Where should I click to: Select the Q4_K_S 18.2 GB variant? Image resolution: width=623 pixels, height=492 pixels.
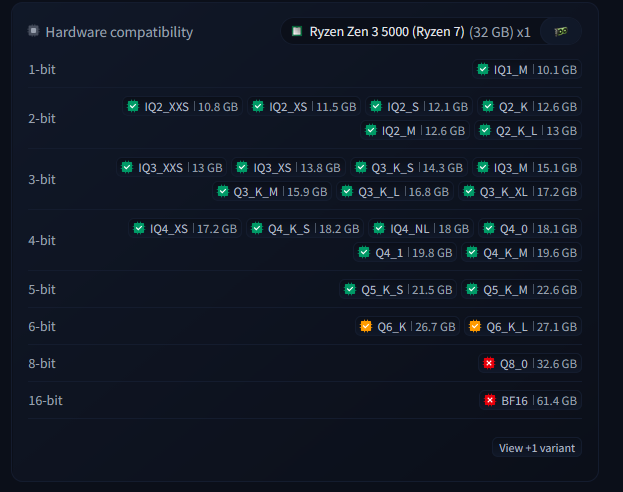pos(305,229)
